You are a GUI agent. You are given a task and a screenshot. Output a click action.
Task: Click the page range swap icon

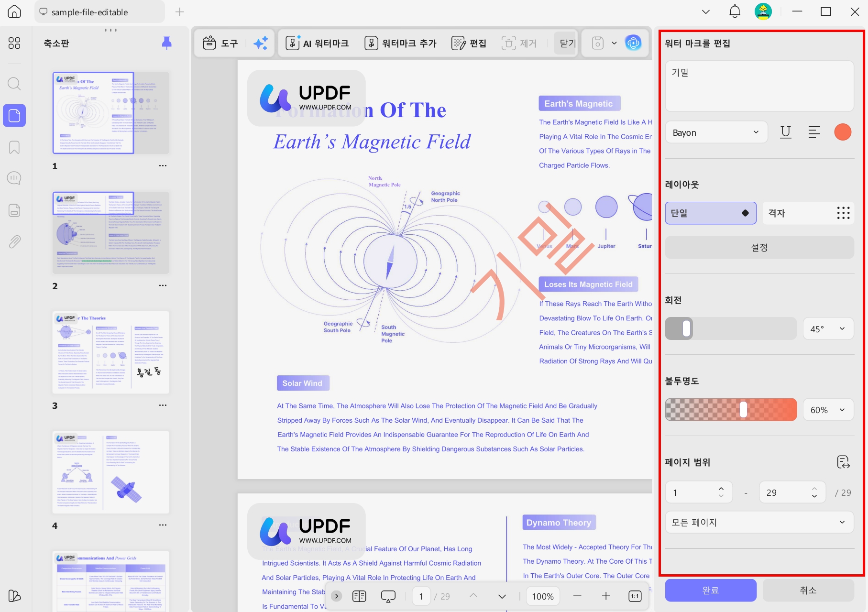pos(843,462)
